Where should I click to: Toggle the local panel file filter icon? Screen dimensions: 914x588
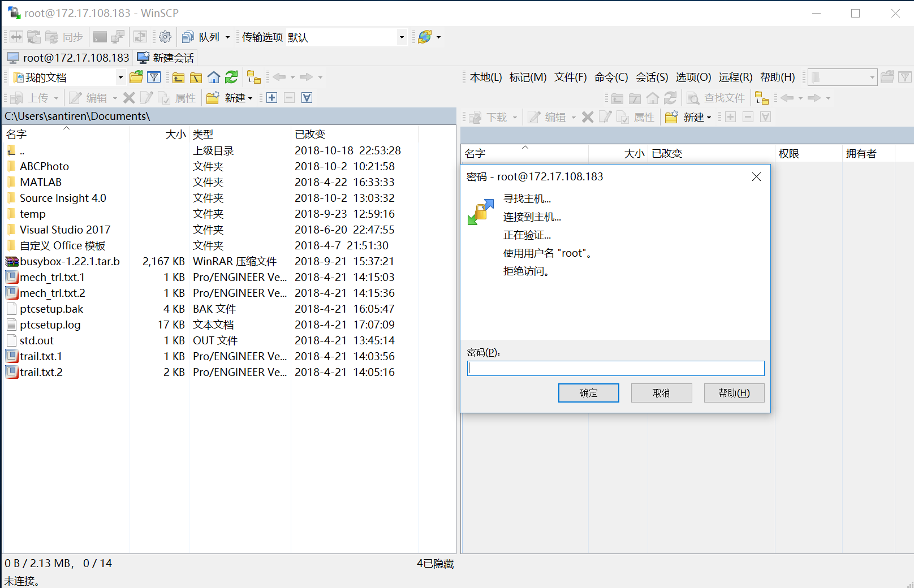[x=154, y=77]
